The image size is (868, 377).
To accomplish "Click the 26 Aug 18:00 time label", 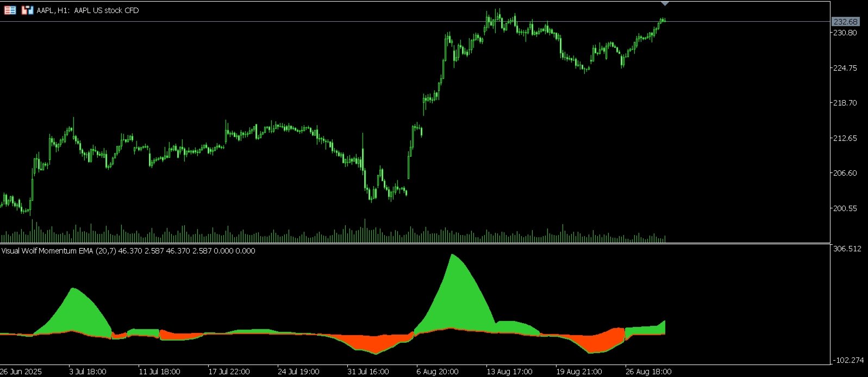I will (x=649, y=372).
